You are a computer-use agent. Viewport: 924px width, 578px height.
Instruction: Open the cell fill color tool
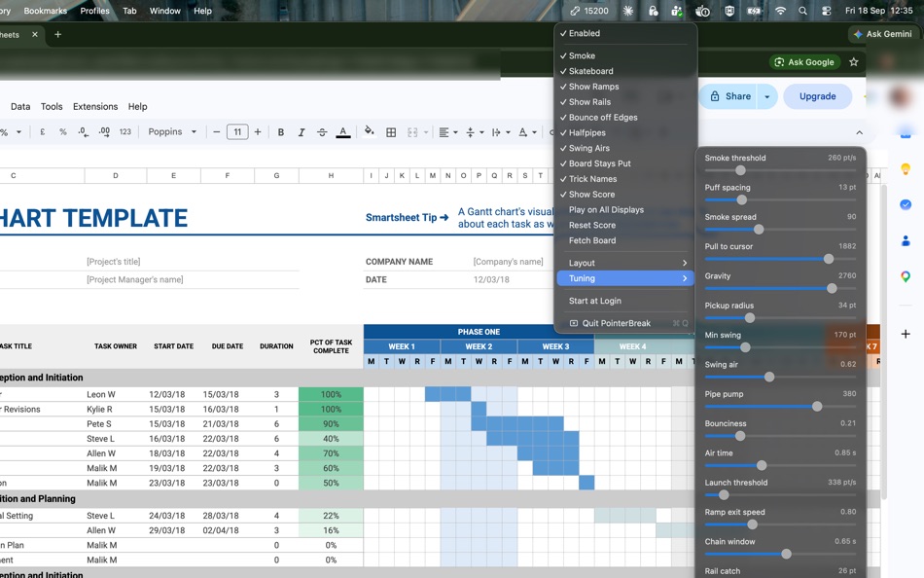[x=369, y=131]
